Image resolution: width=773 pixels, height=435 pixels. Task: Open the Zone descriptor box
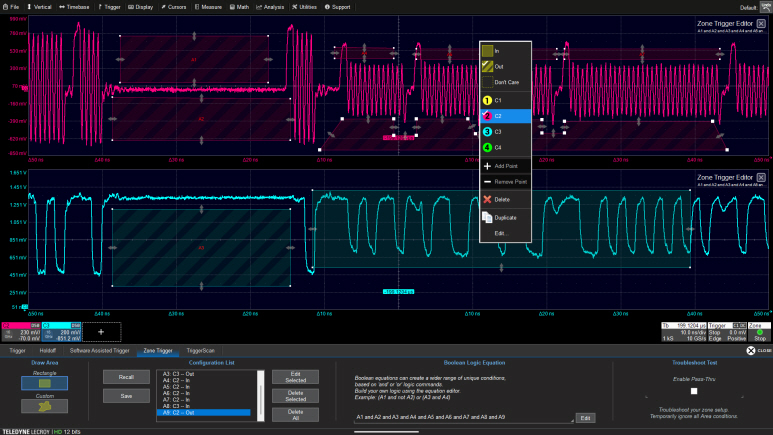759,332
